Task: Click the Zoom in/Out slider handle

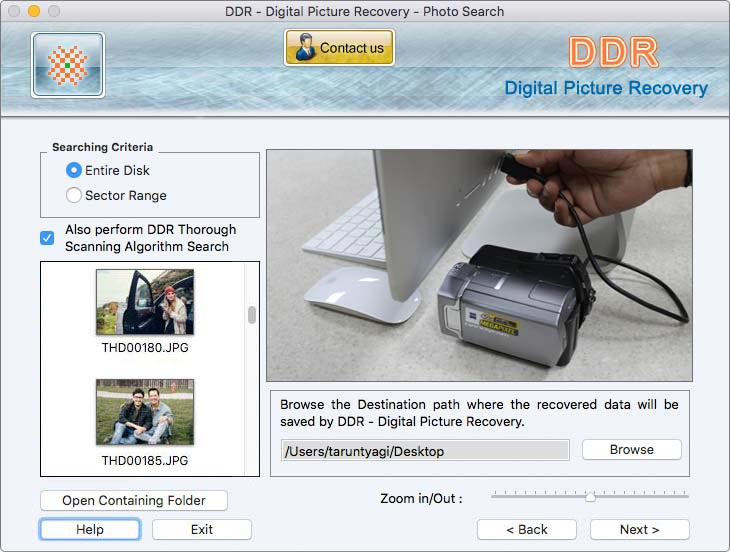Action: click(x=590, y=497)
